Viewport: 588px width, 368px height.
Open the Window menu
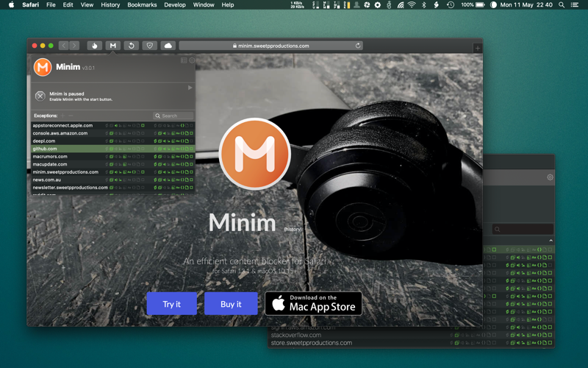pos(204,4)
